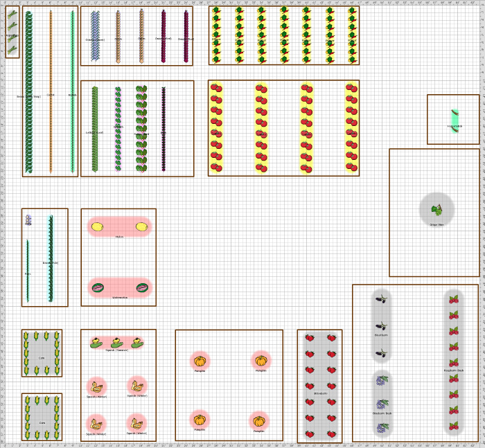Select the topmost raspberry bush icon

click(x=454, y=299)
